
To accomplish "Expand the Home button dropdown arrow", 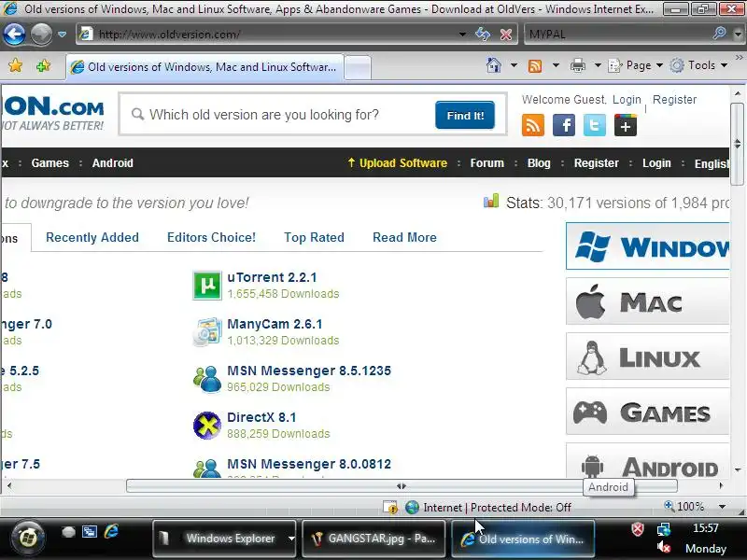I will point(514,65).
